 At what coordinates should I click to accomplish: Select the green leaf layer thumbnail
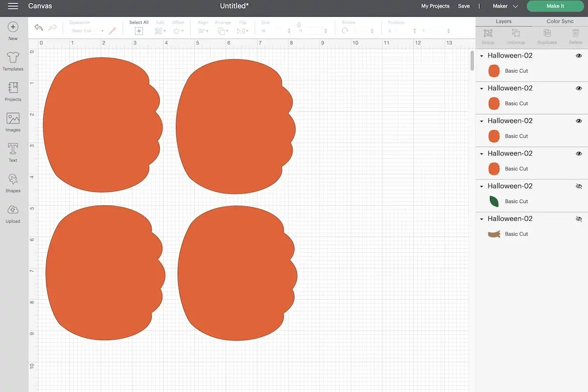pyautogui.click(x=494, y=201)
